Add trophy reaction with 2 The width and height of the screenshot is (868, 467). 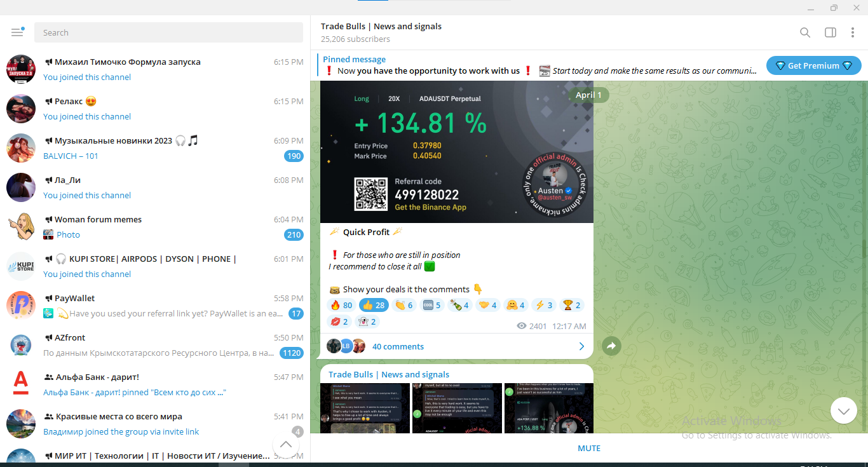pyautogui.click(x=572, y=305)
